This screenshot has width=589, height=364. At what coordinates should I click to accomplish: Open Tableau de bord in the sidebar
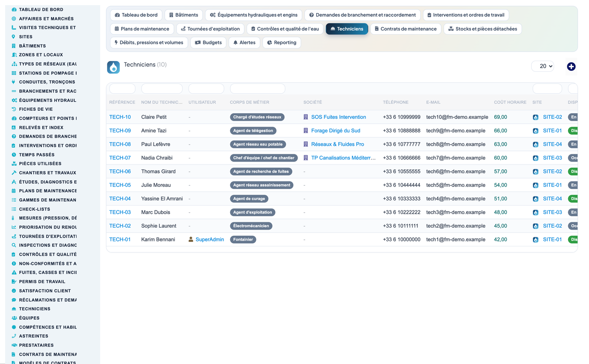pos(41,9)
